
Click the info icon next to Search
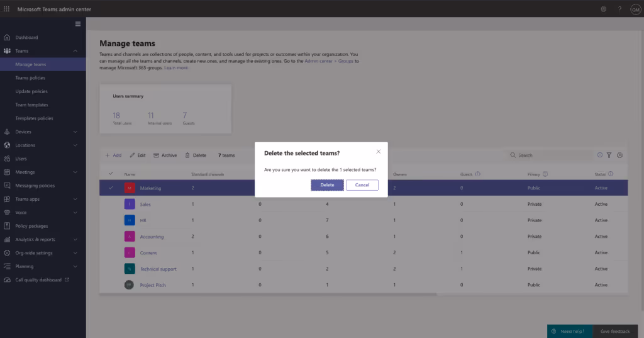(599, 155)
